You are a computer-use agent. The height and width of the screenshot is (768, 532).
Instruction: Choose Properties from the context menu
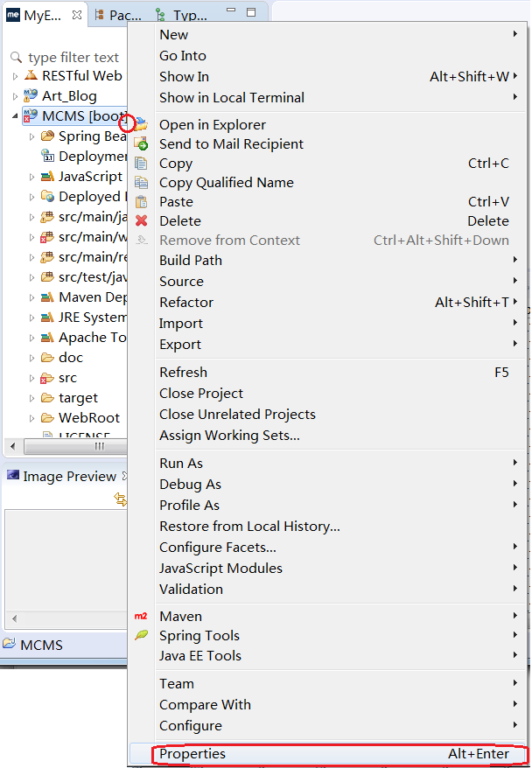(329, 753)
